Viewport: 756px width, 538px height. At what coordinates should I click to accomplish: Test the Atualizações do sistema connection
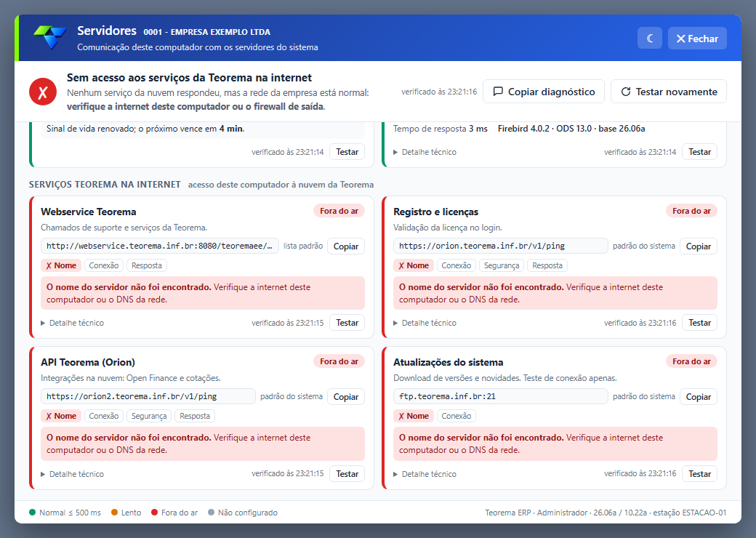coord(699,474)
